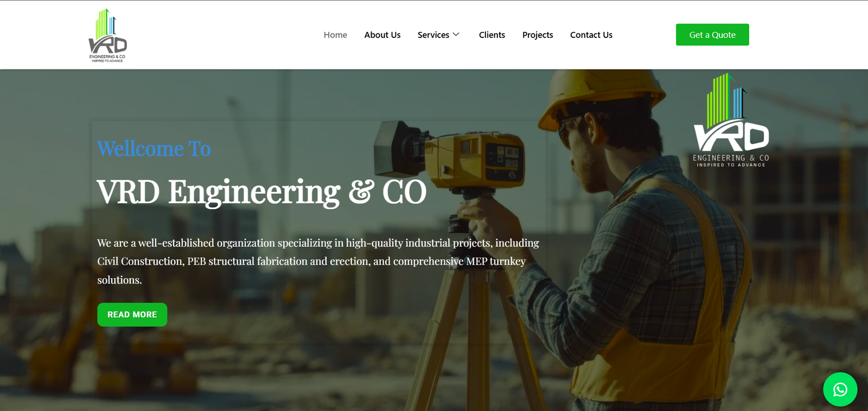Click the VRD logo in header
868x411 pixels.
point(107,35)
